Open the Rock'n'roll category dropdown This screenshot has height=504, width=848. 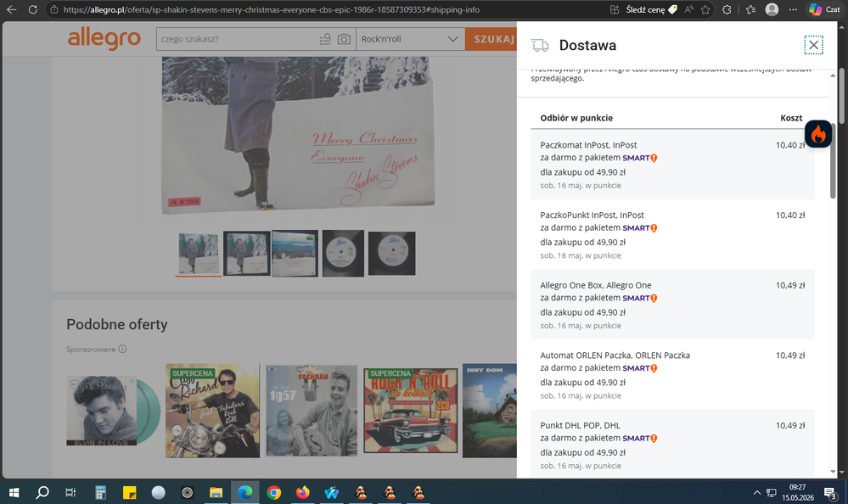click(410, 39)
